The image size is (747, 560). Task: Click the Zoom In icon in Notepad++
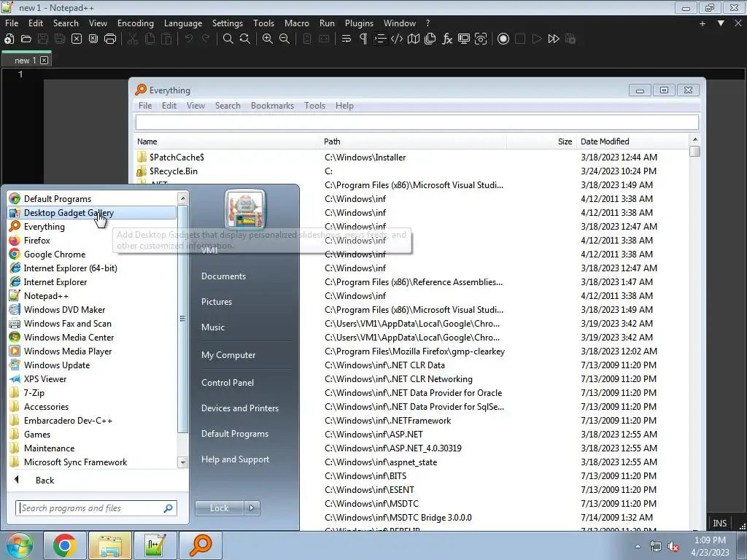pyautogui.click(x=268, y=39)
